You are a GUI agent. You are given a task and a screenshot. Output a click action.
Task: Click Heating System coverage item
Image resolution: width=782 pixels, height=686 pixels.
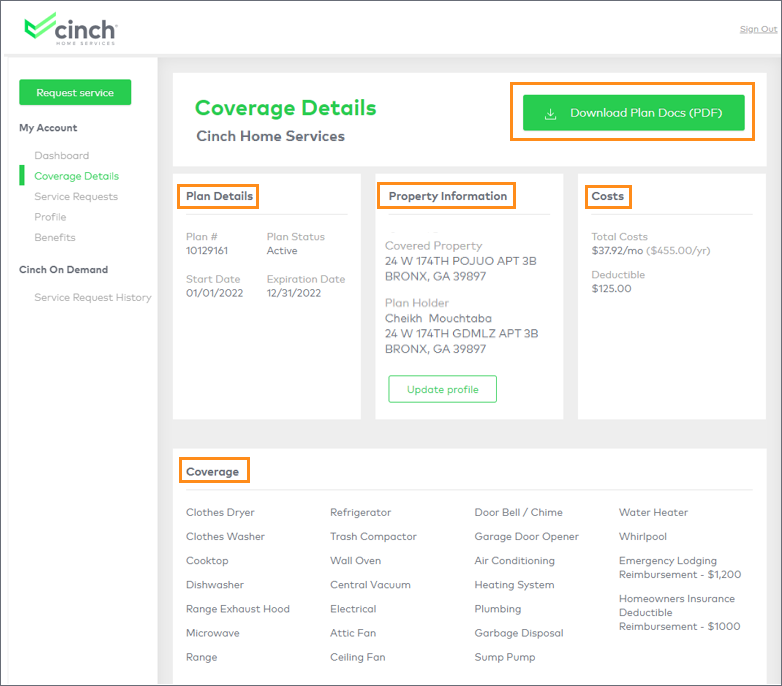514,584
